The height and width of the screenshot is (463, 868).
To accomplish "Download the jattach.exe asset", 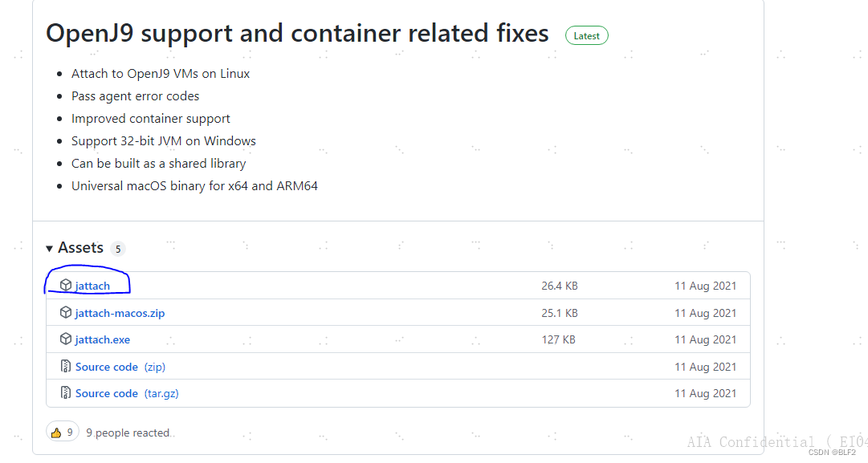I will coord(102,339).
